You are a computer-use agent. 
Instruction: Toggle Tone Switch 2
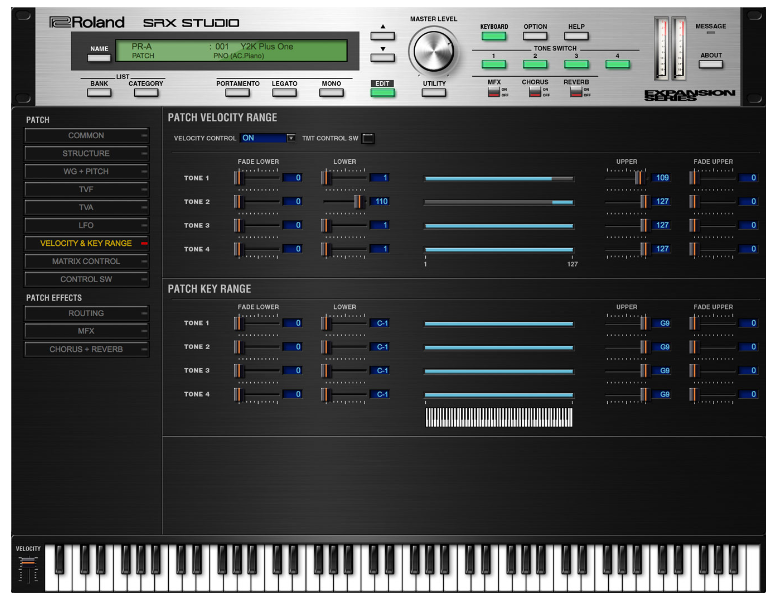535,64
